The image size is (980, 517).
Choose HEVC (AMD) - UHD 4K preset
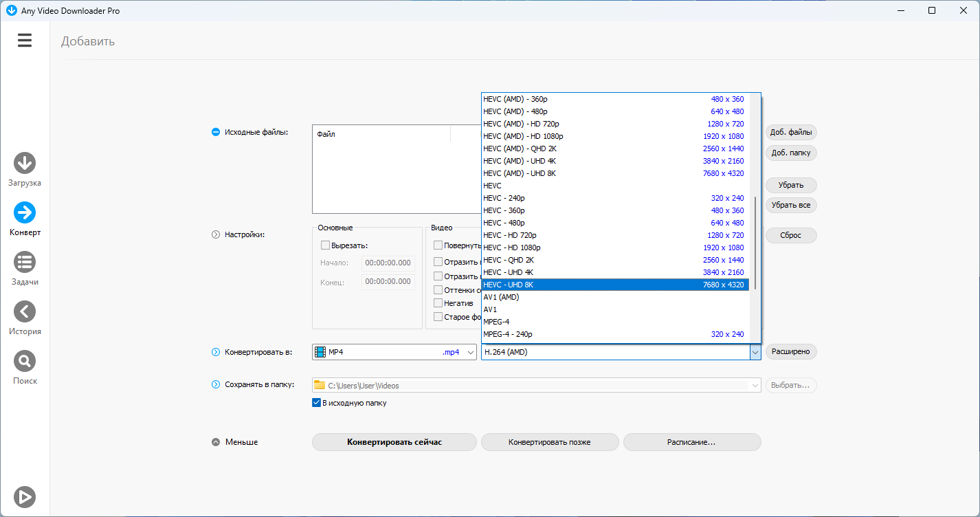(x=614, y=161)
